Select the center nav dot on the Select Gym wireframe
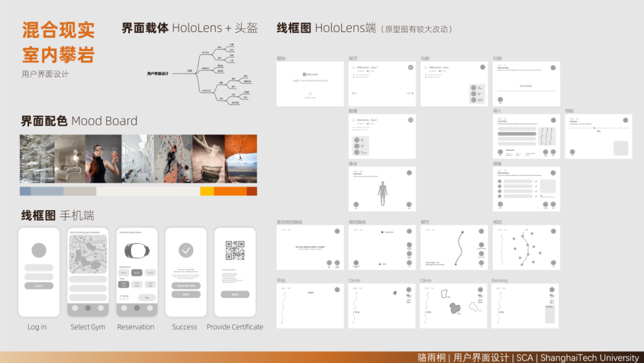The height and width of the screenshot is (363, 644). click(x=88, y=308)
